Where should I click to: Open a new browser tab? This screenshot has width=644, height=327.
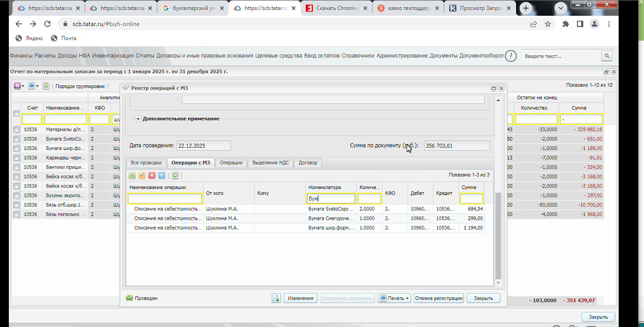coord(526,8)
